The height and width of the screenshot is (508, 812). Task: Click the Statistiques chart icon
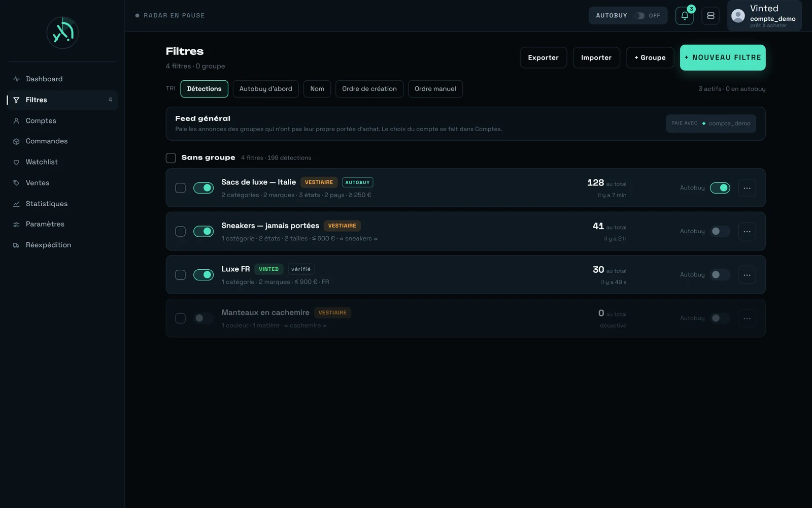(16, 204)
